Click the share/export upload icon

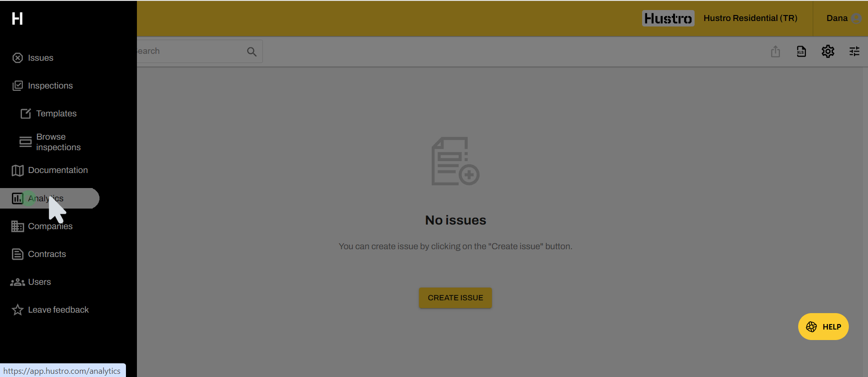click(775, 52)
